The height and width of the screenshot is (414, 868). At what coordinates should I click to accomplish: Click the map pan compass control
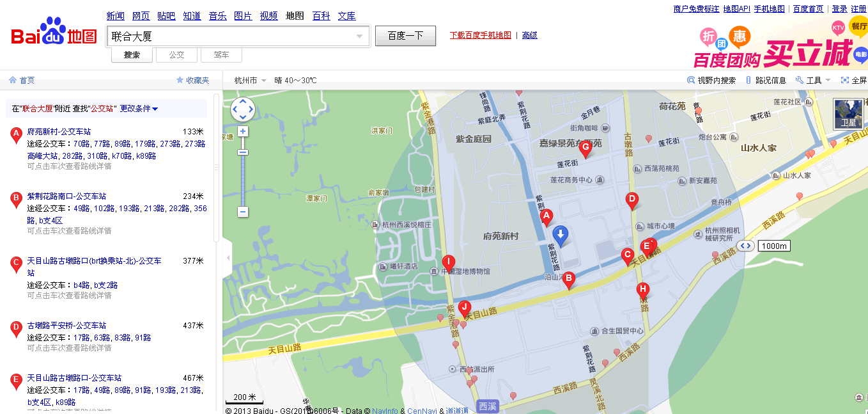tap(243, 109)
